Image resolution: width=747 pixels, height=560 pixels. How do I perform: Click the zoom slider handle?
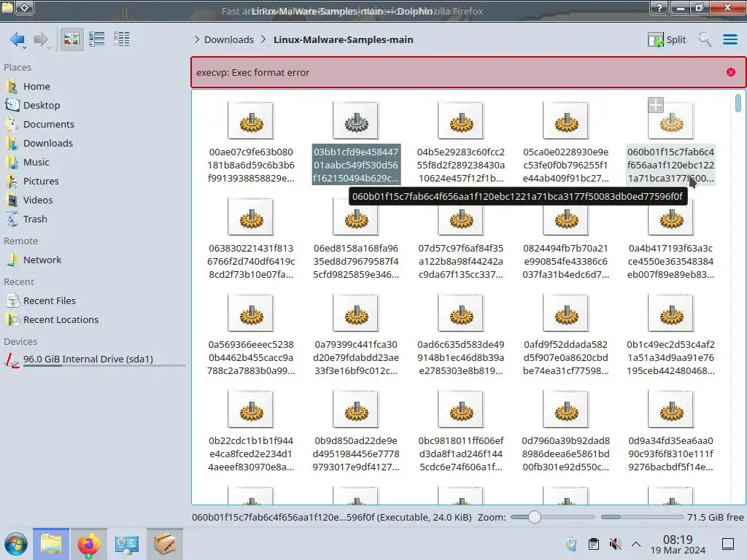click(535, 517)
